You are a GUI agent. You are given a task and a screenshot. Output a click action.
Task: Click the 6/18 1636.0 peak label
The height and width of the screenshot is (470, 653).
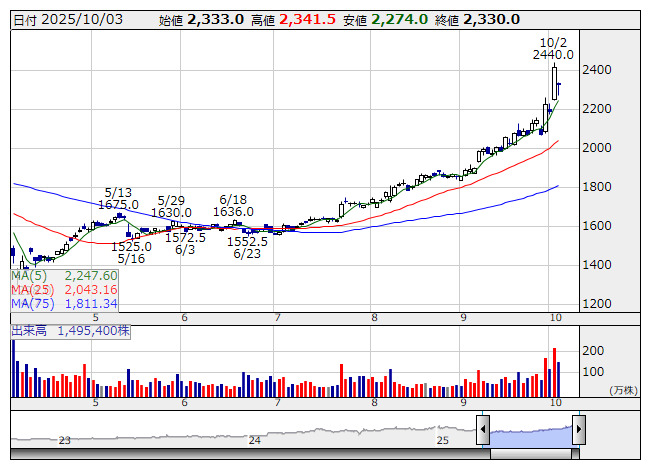pyautogui.click(x=233, y=205)
